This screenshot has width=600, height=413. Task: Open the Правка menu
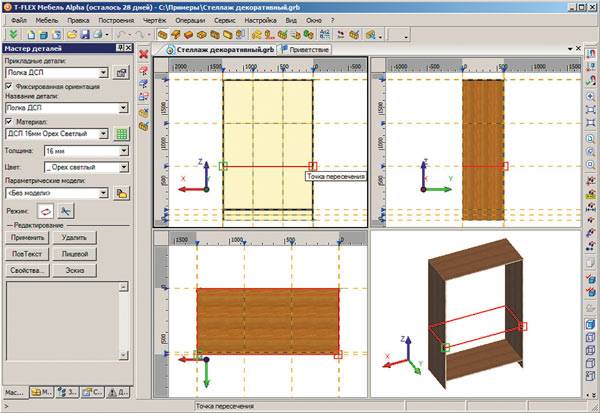coord(78,20)
